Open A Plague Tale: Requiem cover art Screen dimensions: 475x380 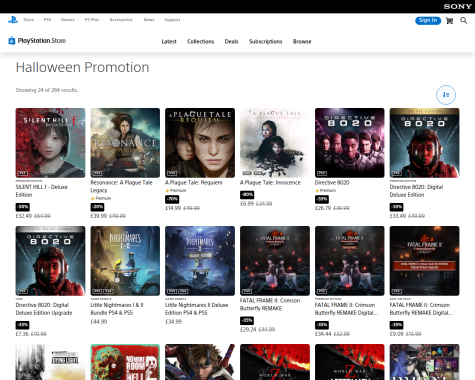point(200,143)
